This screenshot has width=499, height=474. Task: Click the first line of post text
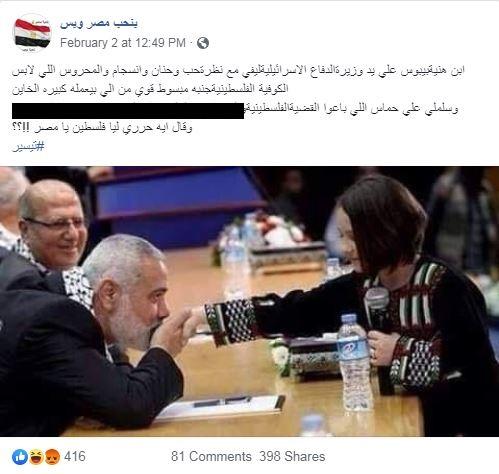[x=238, y=71]
